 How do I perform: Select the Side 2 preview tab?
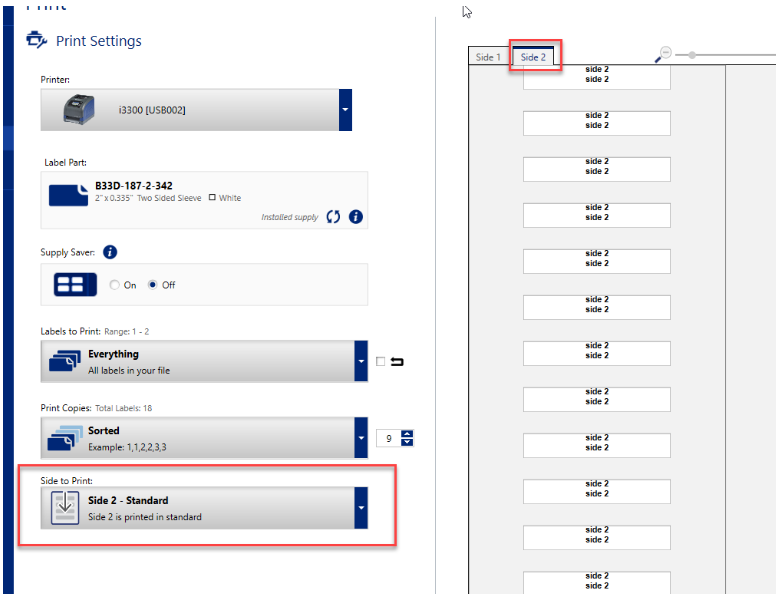533,57
